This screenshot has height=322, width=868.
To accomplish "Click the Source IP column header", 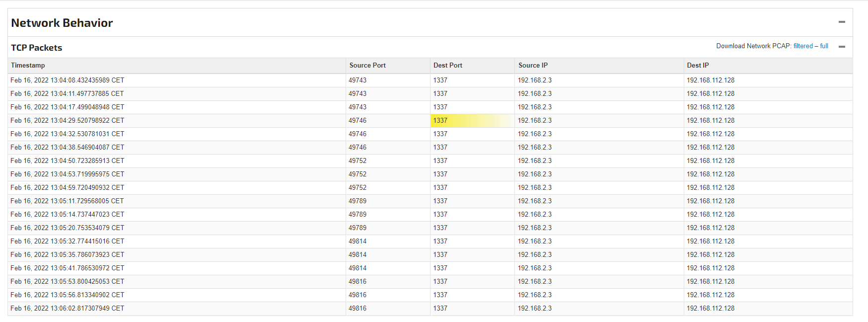I will click(x=533, y=66).
